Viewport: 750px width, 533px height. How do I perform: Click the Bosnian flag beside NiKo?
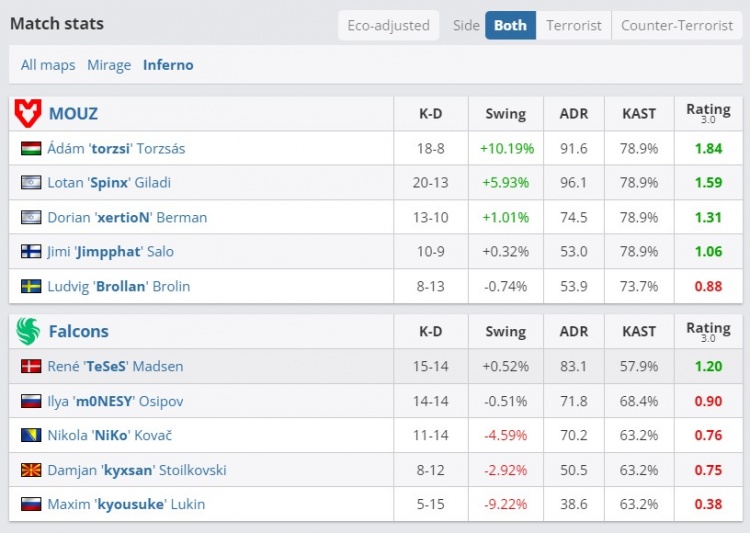31,435
